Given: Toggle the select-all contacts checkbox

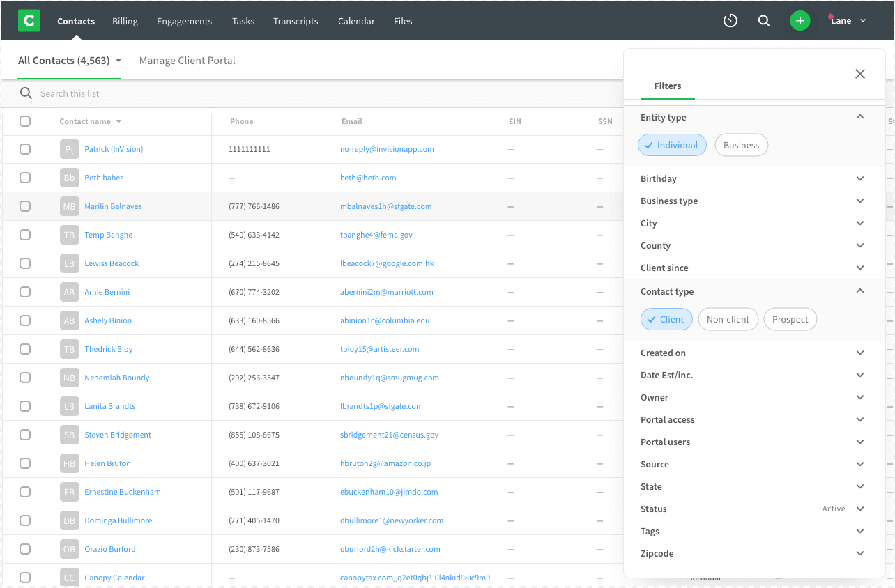Looking at the screenshot, I should coord(25,121).
